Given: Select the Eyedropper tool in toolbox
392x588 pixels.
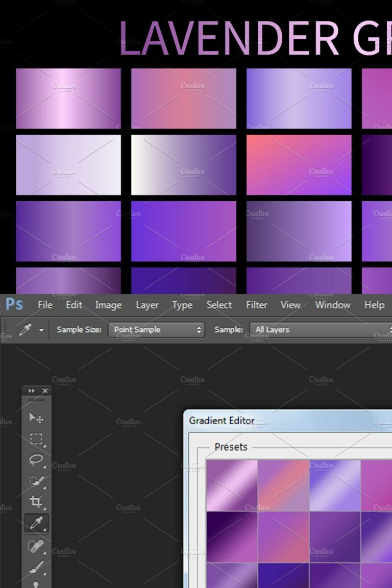Looking at the screenshot, I should [36, 523].
